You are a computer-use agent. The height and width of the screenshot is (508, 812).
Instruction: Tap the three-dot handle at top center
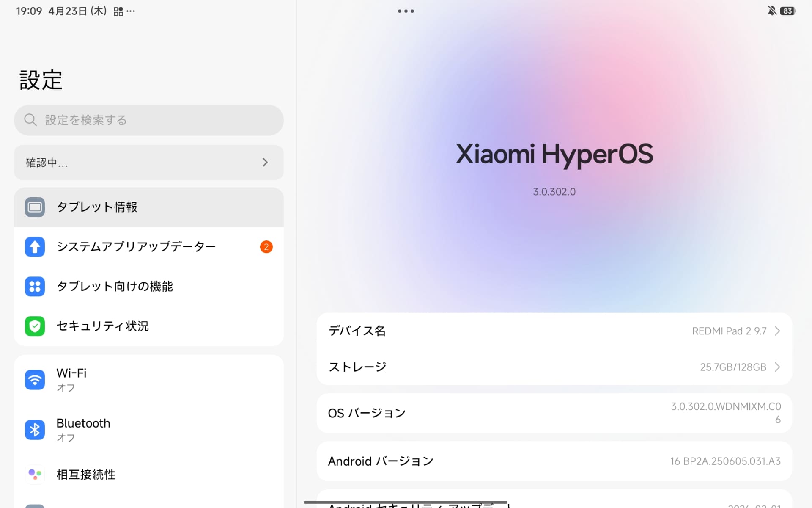pyautogui.click(x=406, y=11)
